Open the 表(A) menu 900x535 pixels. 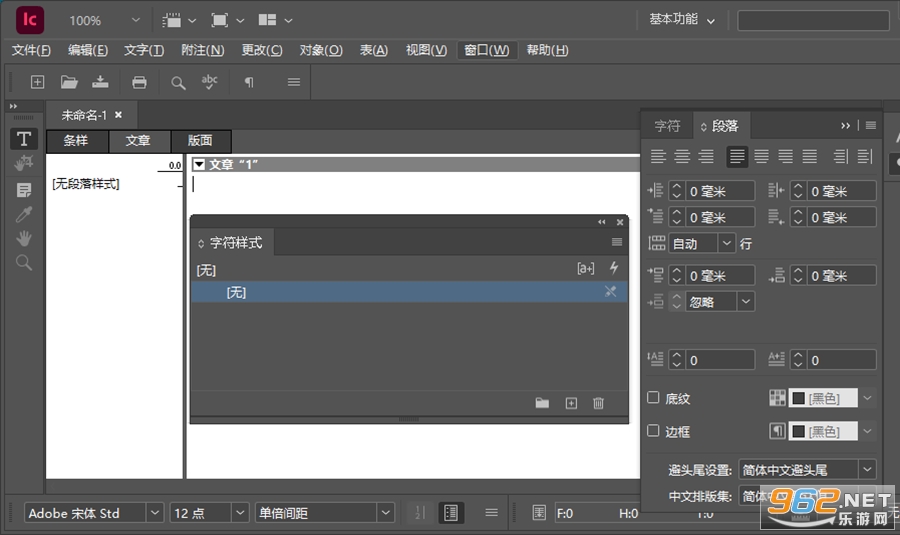coord(374,51)
